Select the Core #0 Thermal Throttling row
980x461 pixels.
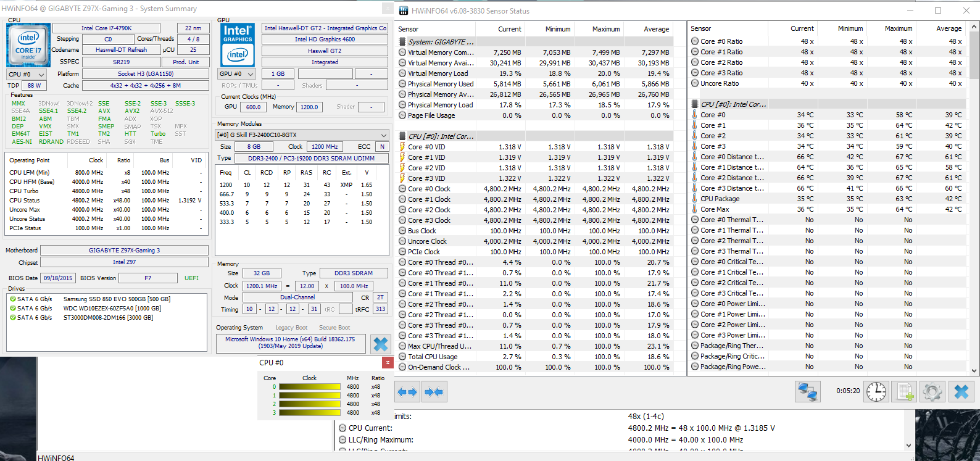[x=827, y=220]
